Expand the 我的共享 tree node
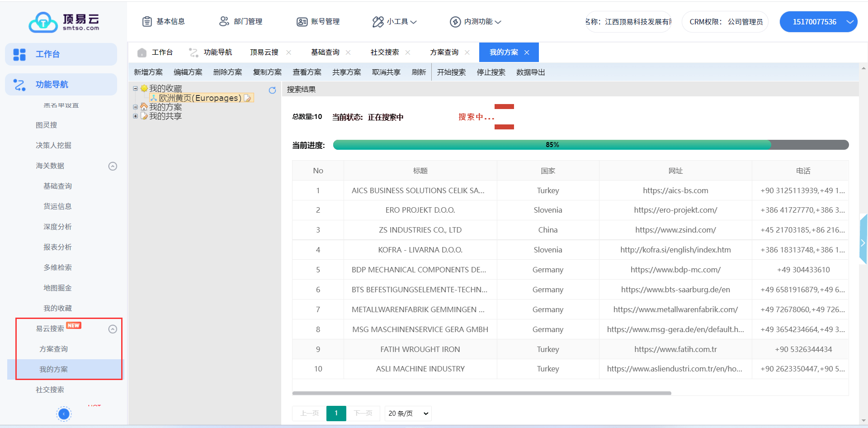868x428 pixels. point(135,116)
